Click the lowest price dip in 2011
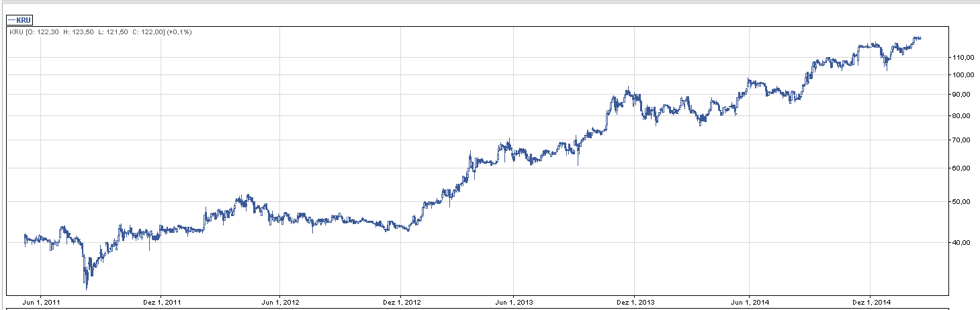980x310 pixels. pyautogui.click(x=87, y=287)
